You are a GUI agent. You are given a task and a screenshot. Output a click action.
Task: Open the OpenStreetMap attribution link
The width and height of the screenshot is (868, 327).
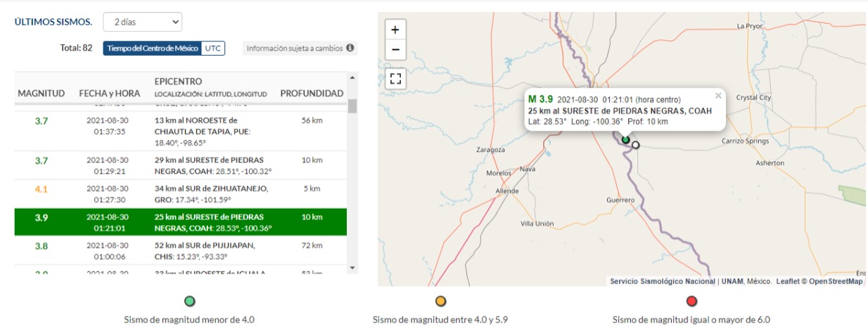click(x=836, y=281)
